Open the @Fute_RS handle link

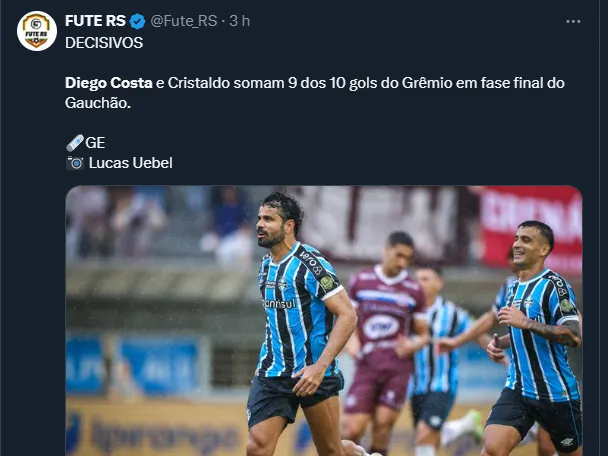point(183,21)
